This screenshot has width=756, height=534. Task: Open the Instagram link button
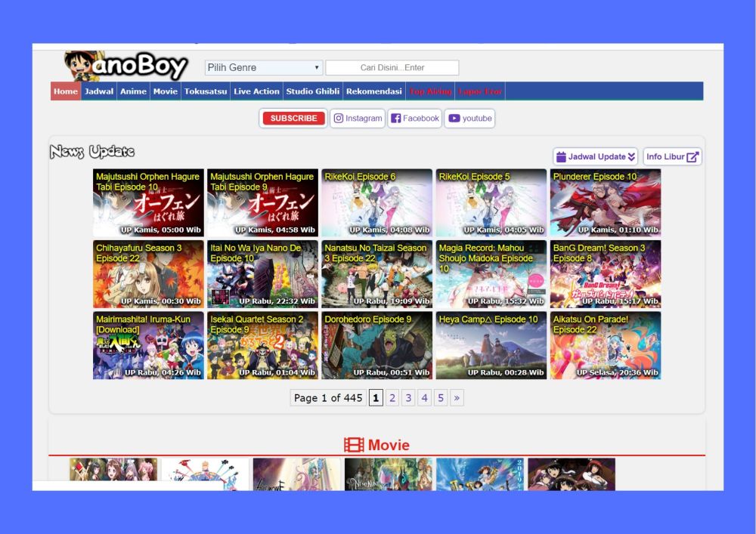(x=358, y=119)
